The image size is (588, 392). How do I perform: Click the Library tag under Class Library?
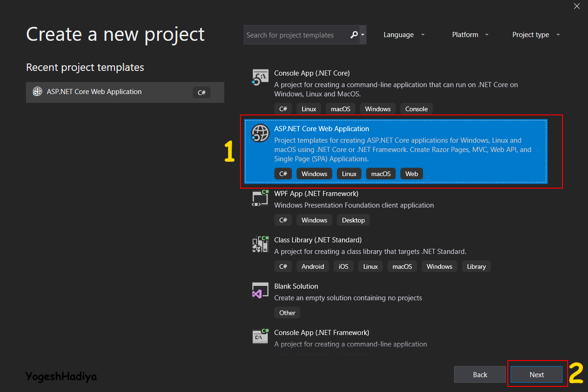tap(476, 266)
